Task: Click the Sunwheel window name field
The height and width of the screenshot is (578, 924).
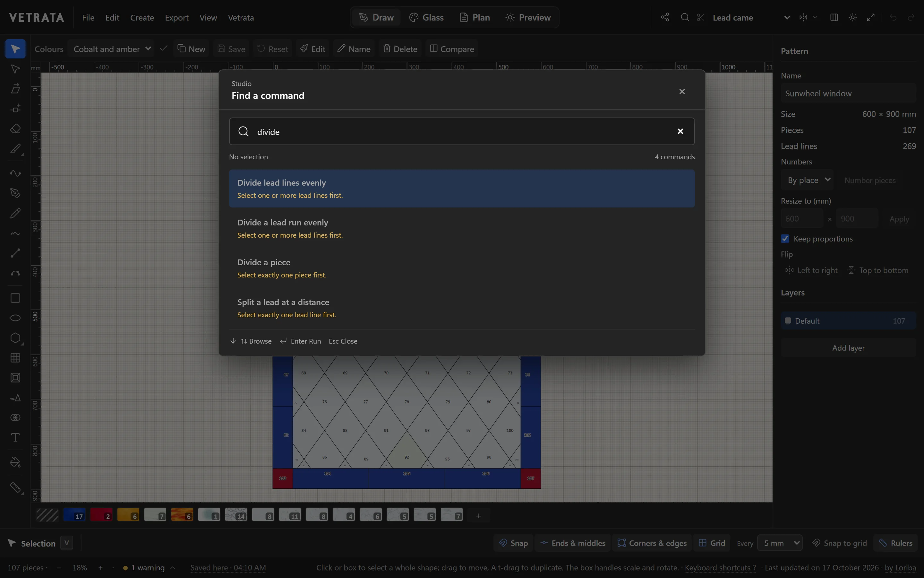Action: click(x=848, y=93)
